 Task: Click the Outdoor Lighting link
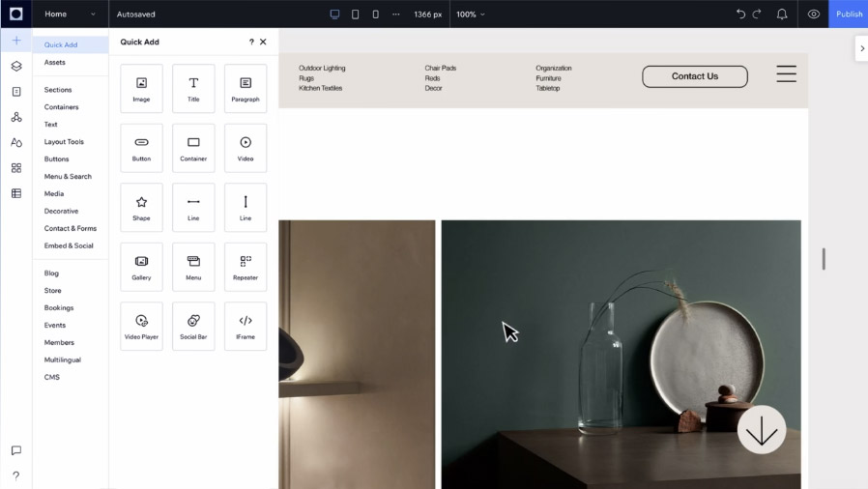coord(322,68)
